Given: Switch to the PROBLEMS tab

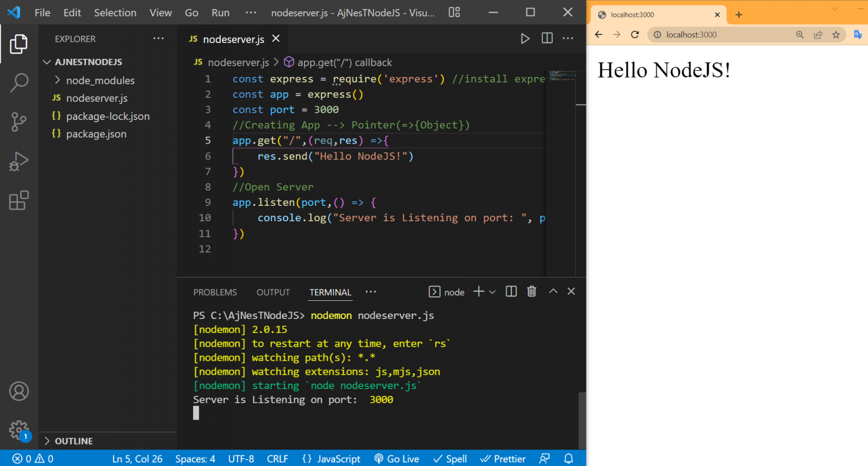Looking at the screenshot, I should click(215, 292).
